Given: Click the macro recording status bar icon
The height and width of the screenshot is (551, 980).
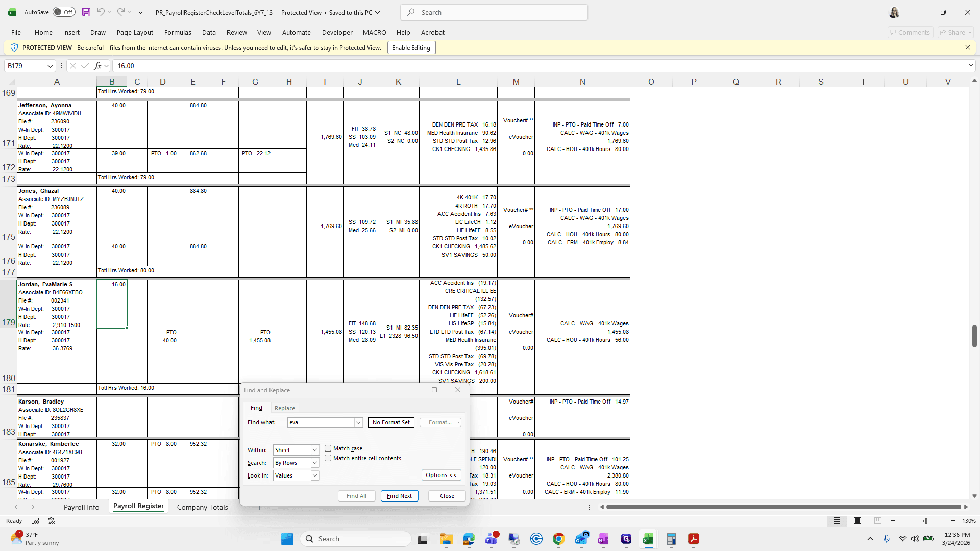Looking at the screenshot, I should (35, 521).
